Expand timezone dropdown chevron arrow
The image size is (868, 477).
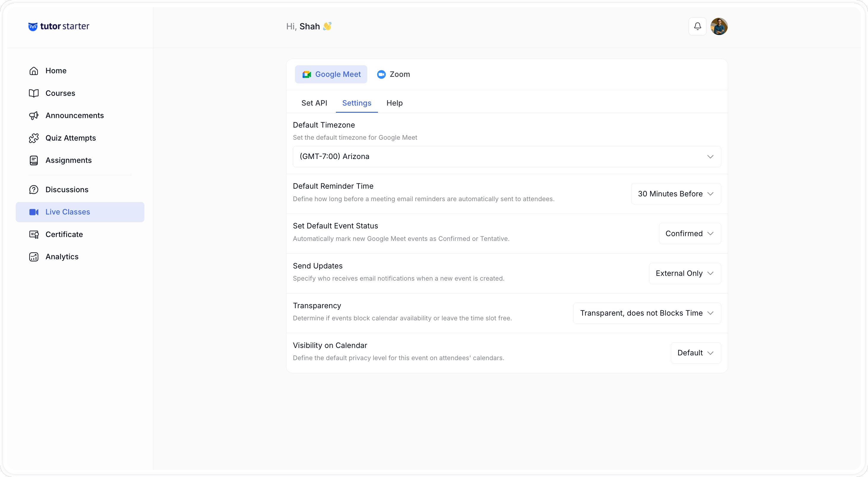tap(710, 157)
